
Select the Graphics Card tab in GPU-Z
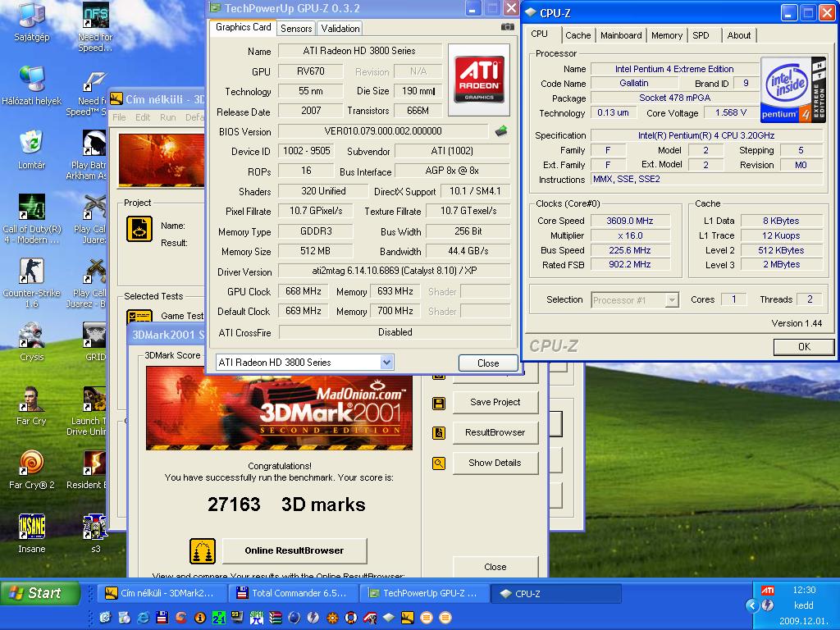coord(243,27)
